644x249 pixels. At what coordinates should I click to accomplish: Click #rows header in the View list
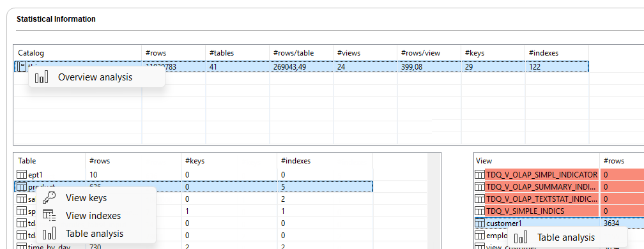point(622,161)
